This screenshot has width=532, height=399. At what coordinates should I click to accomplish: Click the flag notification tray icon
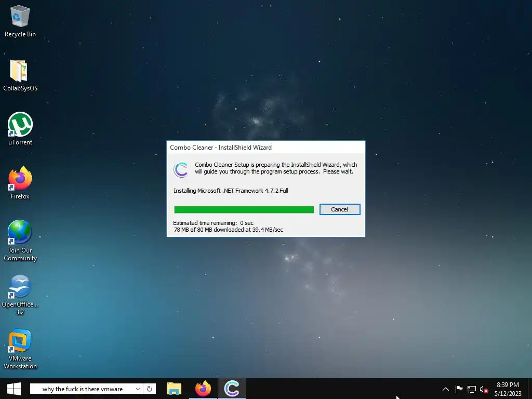[459, 389]
